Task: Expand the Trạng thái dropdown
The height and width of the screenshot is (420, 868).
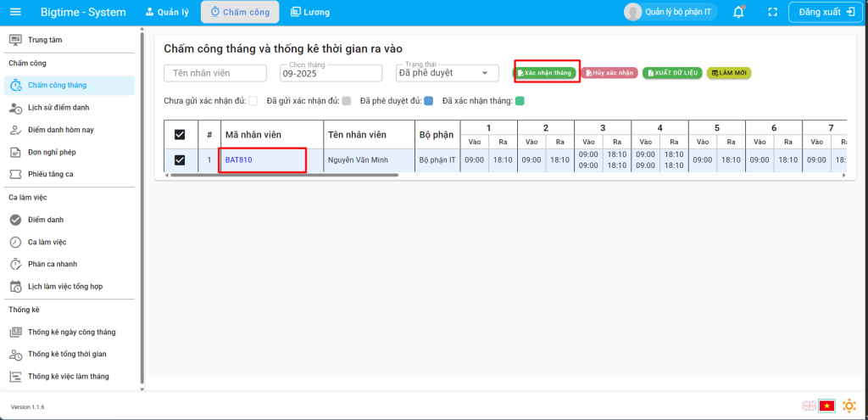Action: [448, 73]
